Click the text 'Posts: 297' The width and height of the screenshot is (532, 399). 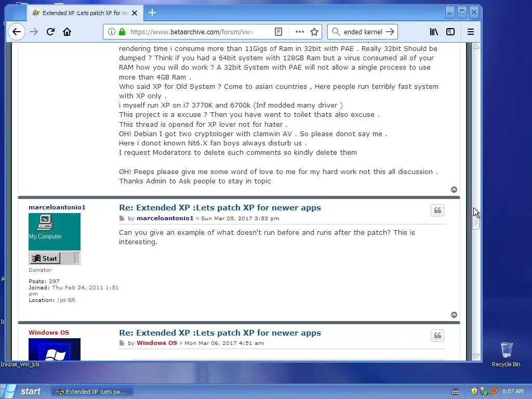click(x=44, y=281)
